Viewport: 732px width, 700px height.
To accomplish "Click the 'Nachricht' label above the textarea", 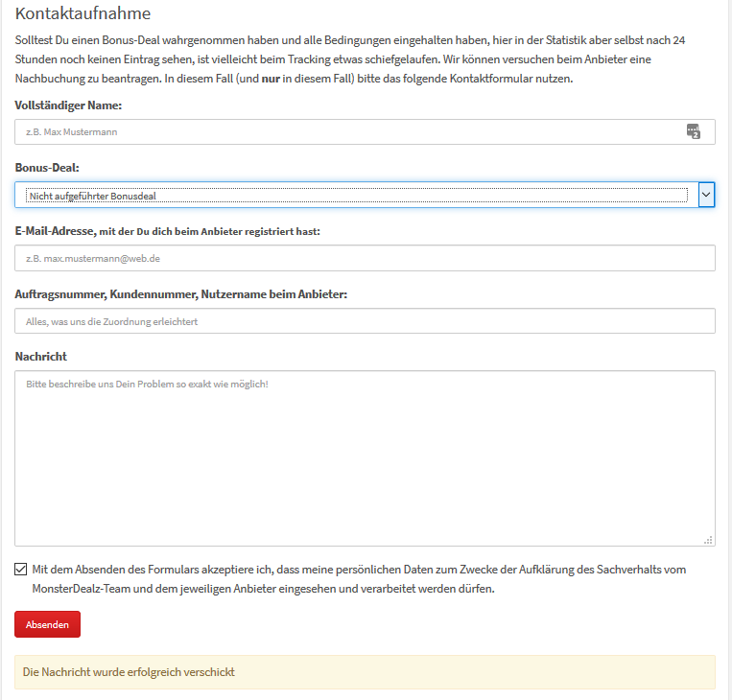I will coord(41,357).
